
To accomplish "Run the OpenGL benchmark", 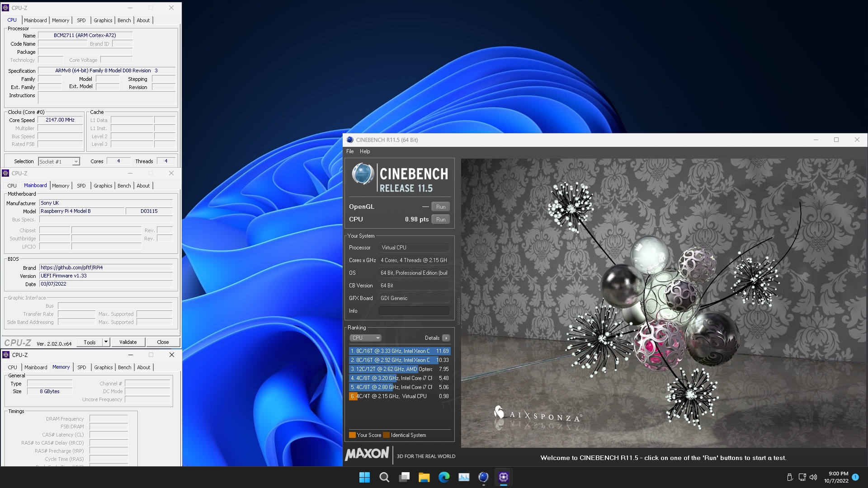I will click(x=441, y=207).
